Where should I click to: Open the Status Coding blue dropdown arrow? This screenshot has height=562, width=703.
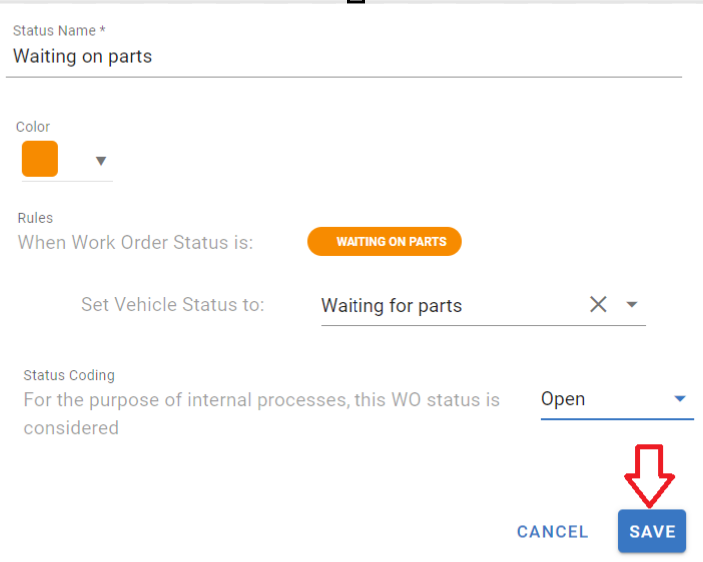(x=680, y=399)
